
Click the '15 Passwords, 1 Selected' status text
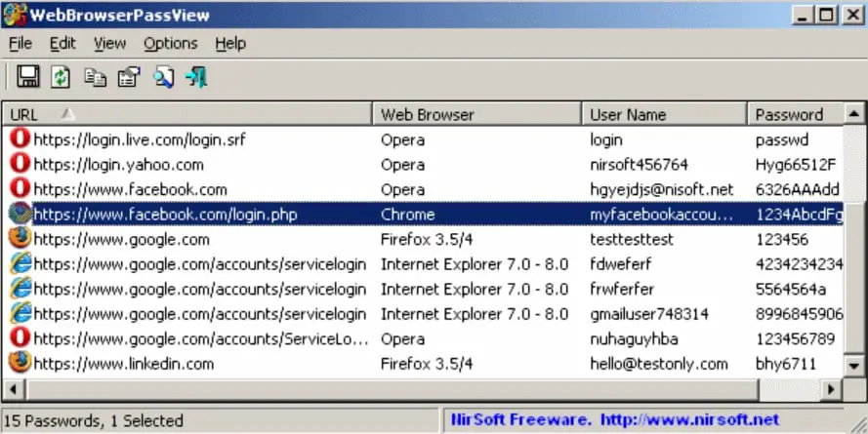(x=93, y=420)
